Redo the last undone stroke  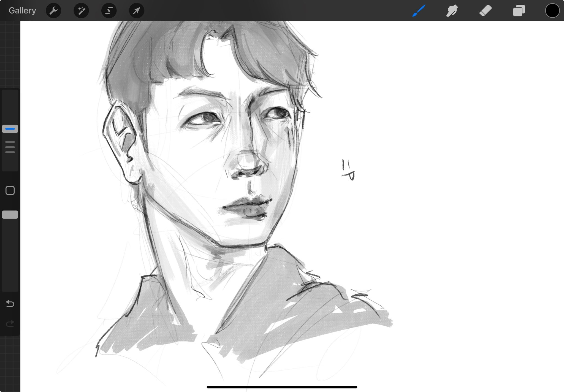tap(10, 323)
